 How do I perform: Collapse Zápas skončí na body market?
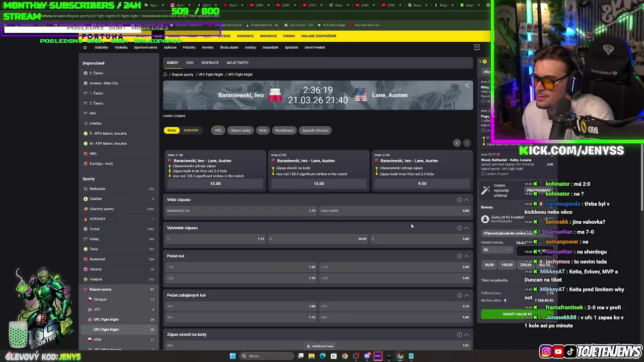pos(466,334)
